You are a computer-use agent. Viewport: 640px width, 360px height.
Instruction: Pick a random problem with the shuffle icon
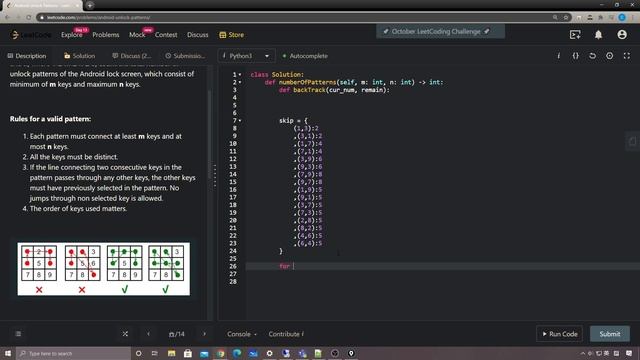[125, 334]
